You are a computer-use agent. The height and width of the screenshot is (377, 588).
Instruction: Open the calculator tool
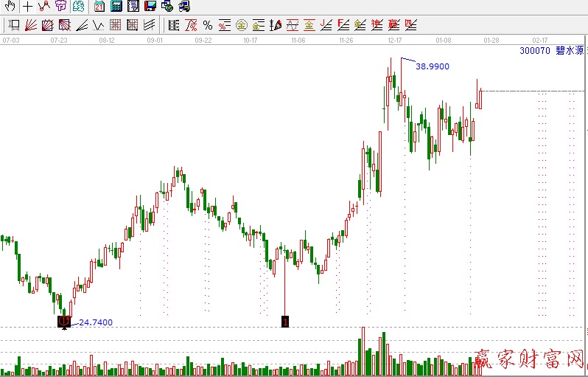[116, 7]
